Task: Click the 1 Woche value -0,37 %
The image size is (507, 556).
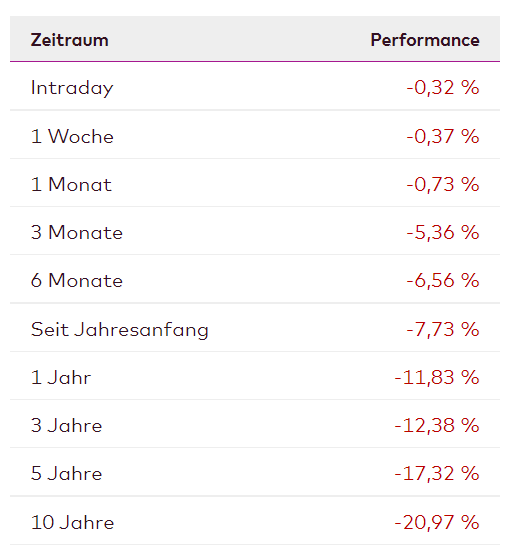Action: 443,136
